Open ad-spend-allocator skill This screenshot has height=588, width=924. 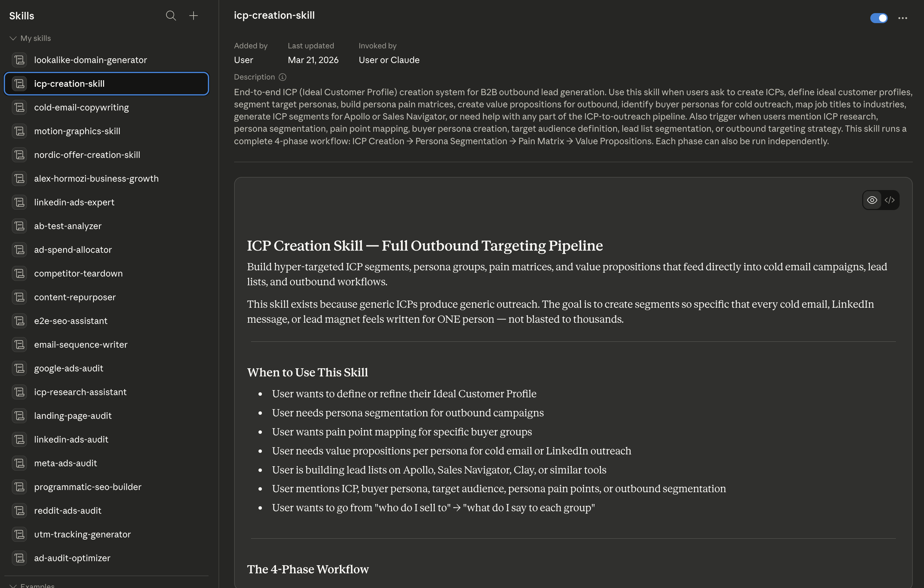click(x=106, y=250)
